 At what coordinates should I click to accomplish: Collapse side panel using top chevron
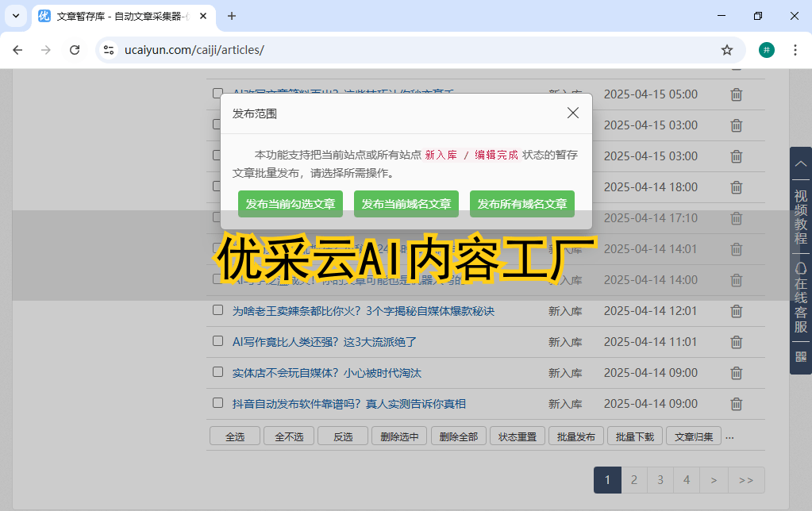click(x=800, y=163)
